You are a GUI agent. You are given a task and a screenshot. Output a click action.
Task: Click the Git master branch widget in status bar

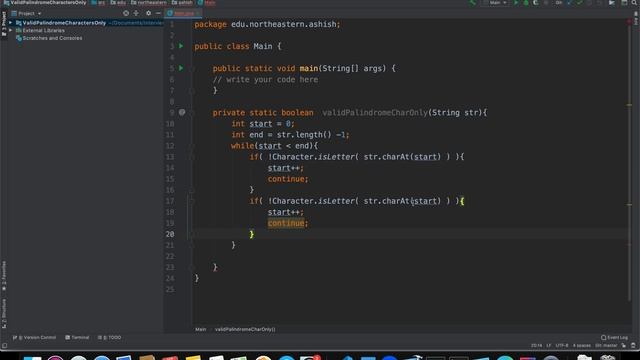[x=606, y=346]
